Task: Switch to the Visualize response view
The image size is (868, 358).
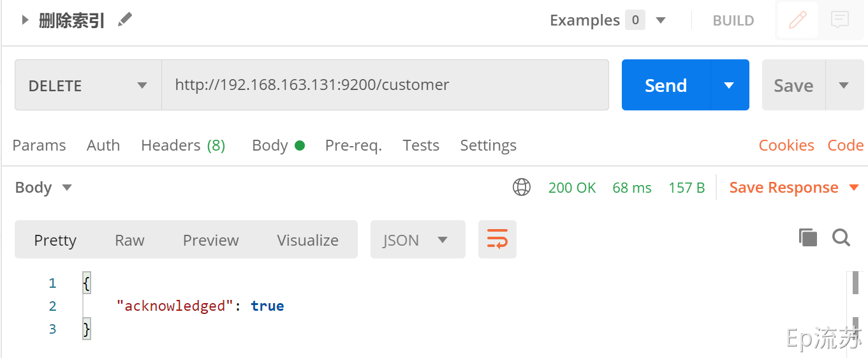Action: [x=307, y=240]
